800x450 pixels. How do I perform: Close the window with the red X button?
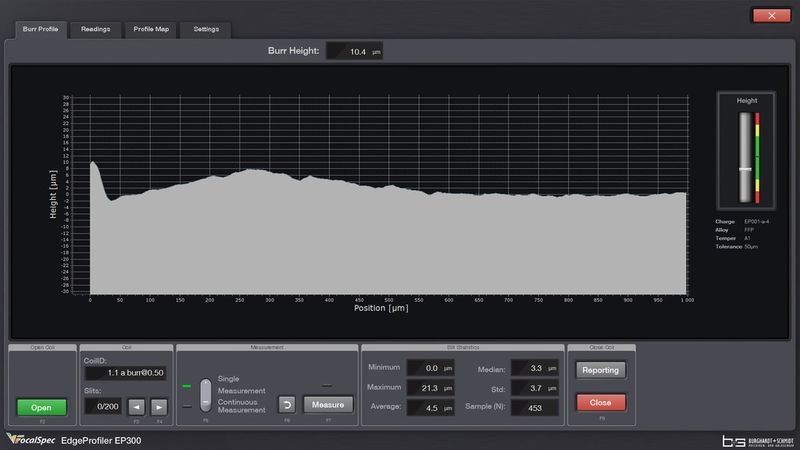(x=771, y=16)
